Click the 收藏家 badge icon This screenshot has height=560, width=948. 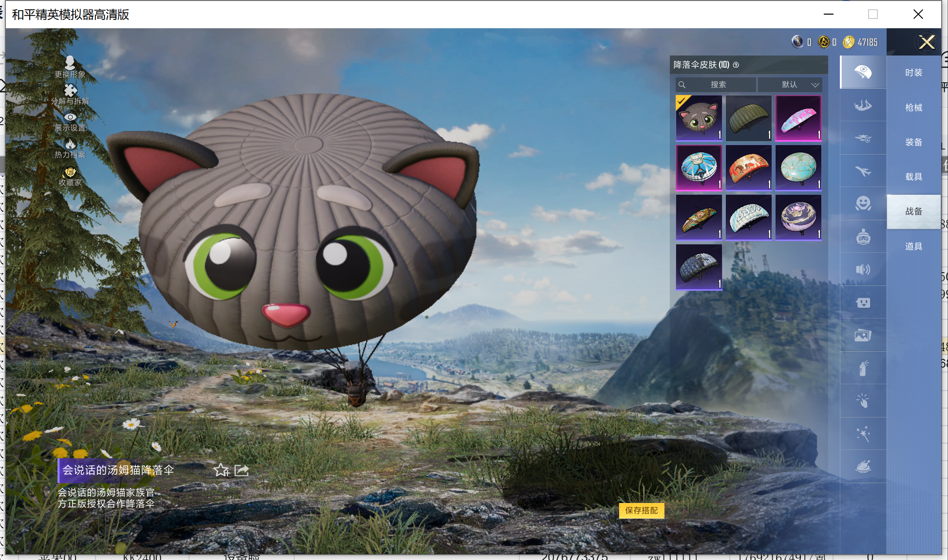coord(70,172)
